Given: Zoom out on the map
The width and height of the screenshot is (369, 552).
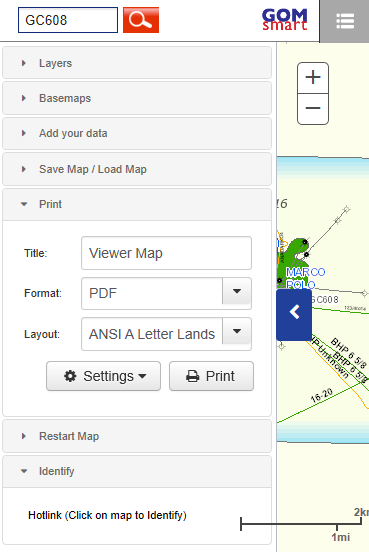Looking at the screenshot, I should pos(313,109).
